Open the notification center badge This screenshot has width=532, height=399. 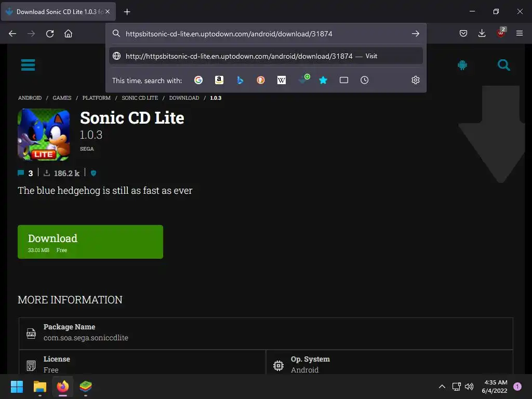point(517,387)
